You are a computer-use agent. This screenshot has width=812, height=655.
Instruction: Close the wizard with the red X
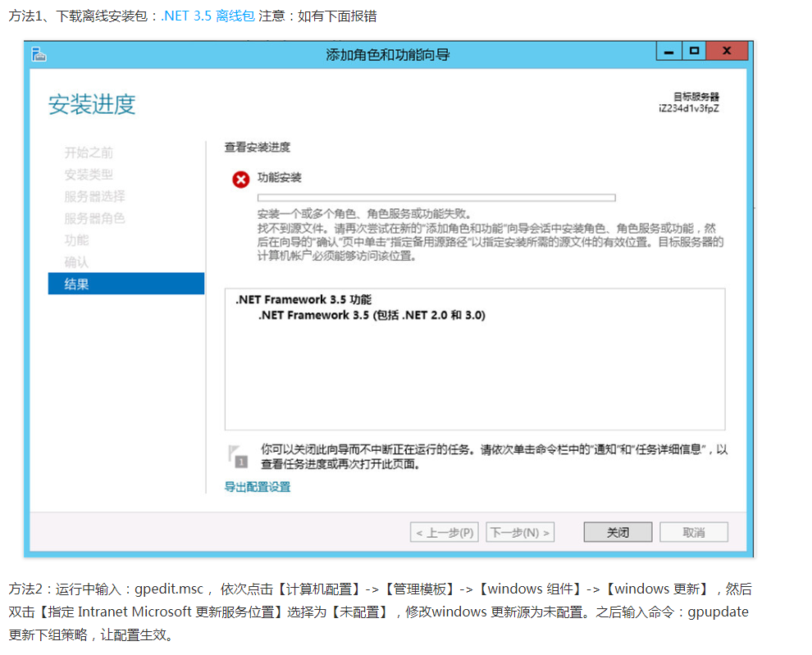click(x=727, y=51)
